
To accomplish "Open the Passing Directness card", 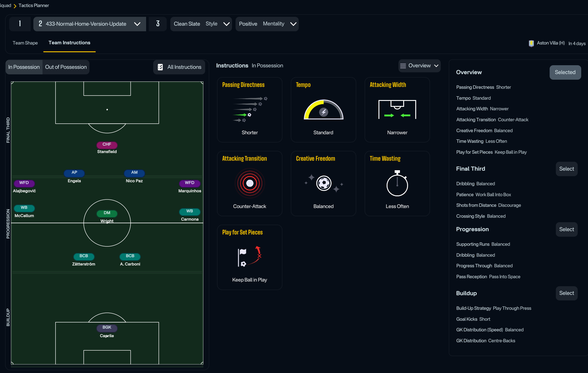I will (250, 110).
